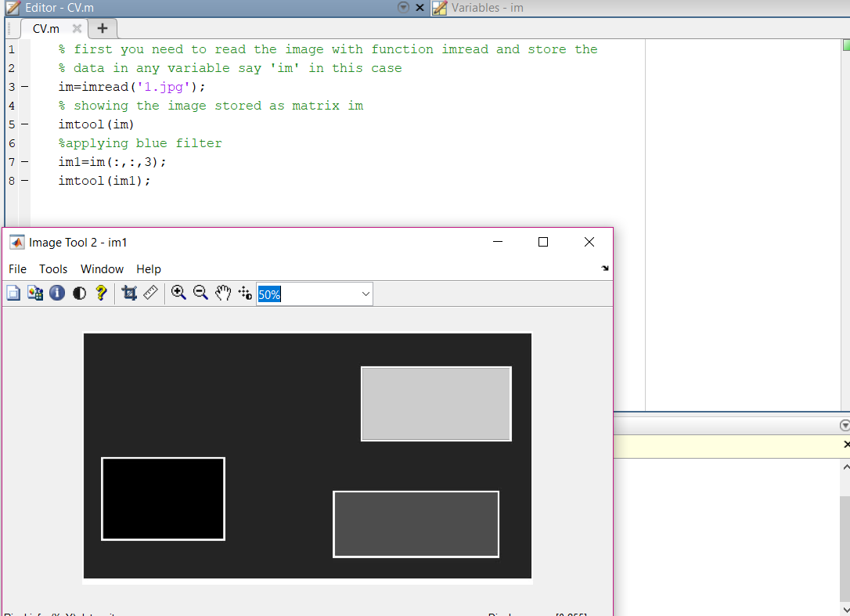Open the magnification percentage dropdown
This screenshot has height=616, width=850.
tap(365, 293)
